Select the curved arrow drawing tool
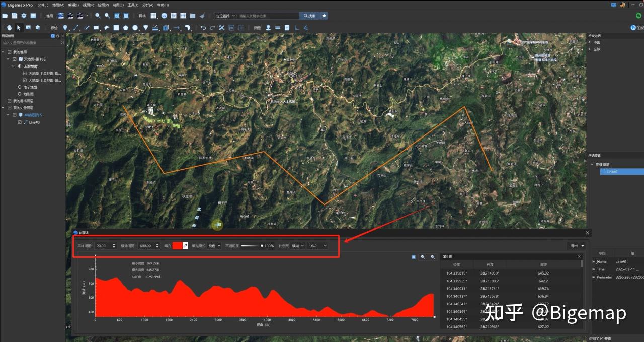The height and width of the screenshot is (342, 644). click(x=187, y=28)
